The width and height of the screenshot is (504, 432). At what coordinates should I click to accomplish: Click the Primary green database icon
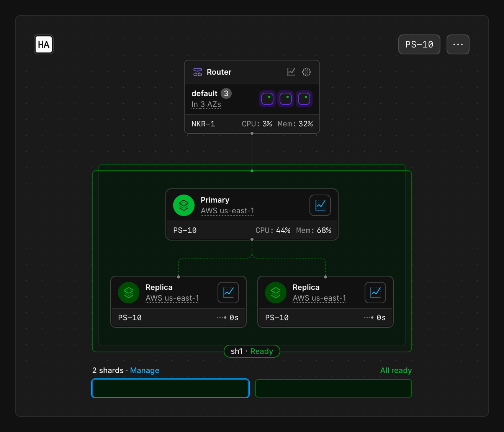click(x=184, y=205)
